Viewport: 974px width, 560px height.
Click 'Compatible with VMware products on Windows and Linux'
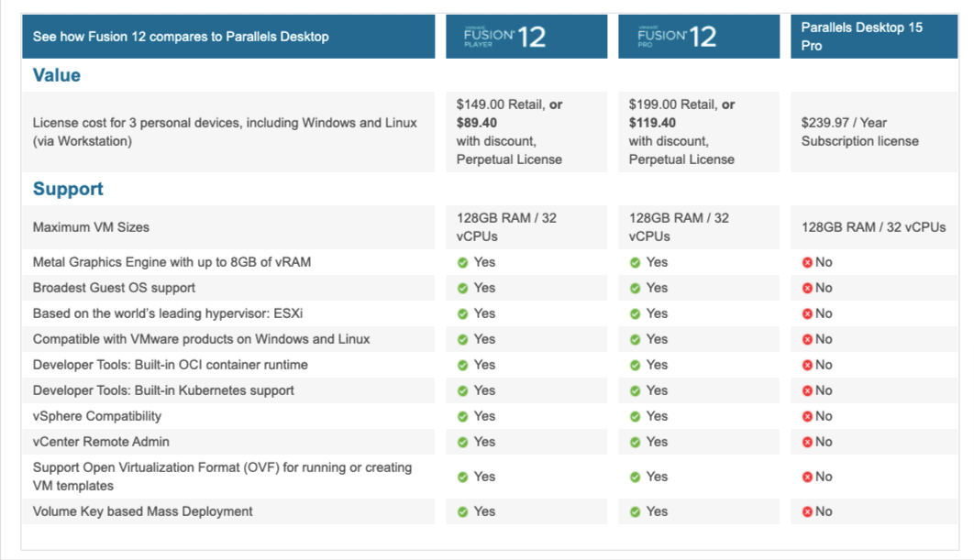coord(201,339)
